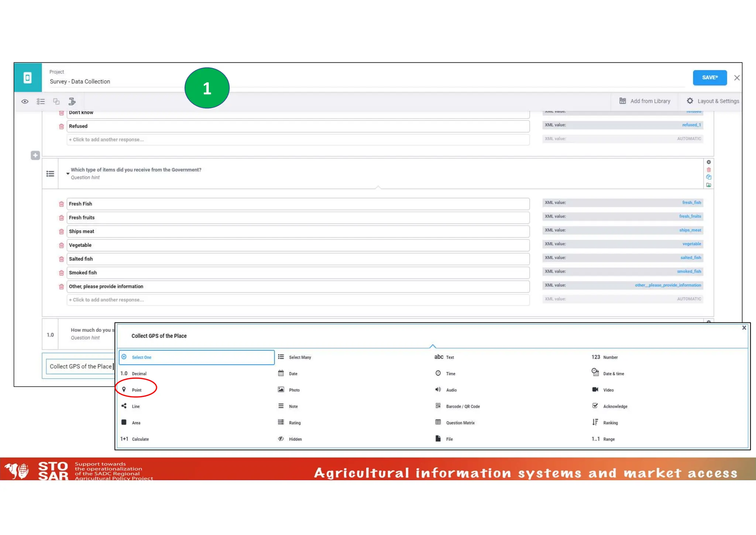Add the question to the library

708,185
